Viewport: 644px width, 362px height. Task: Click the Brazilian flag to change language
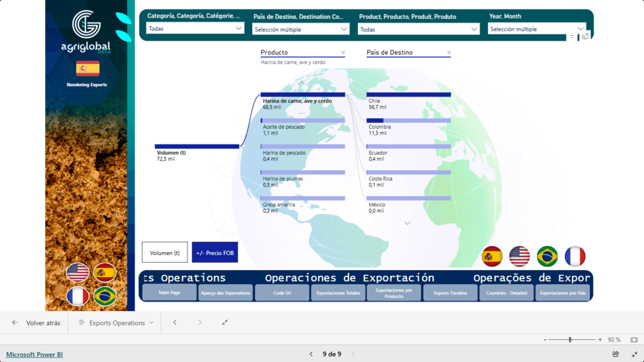click(x=548, y=256)
